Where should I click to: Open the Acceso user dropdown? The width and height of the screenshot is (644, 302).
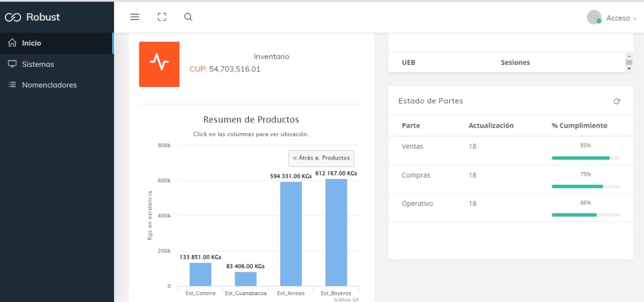click(620, 18)
